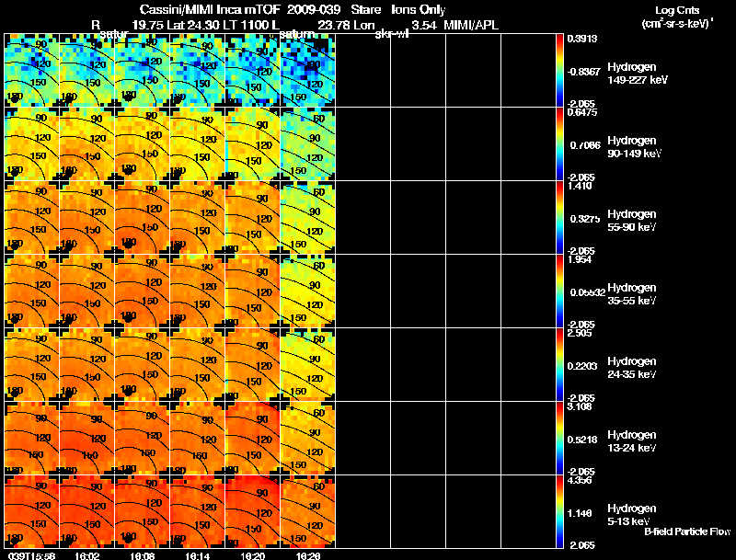Click the 'B-field Particle Flow' caption
Image resolution: width=736 pixels, height=560 pixels.
click(687, 531)
